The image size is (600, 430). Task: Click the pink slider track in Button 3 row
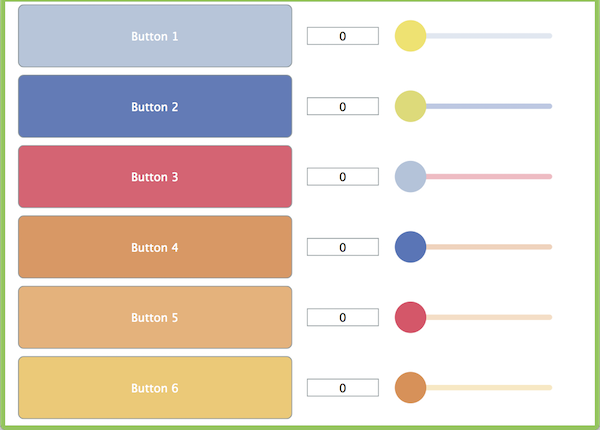tap(490, 177)
